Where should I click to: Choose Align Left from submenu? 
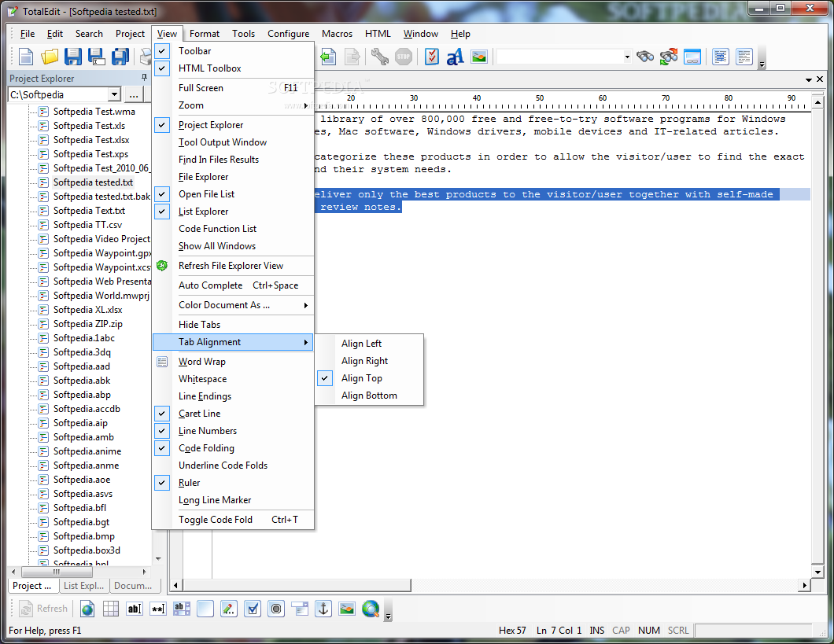tap(369, 344)
